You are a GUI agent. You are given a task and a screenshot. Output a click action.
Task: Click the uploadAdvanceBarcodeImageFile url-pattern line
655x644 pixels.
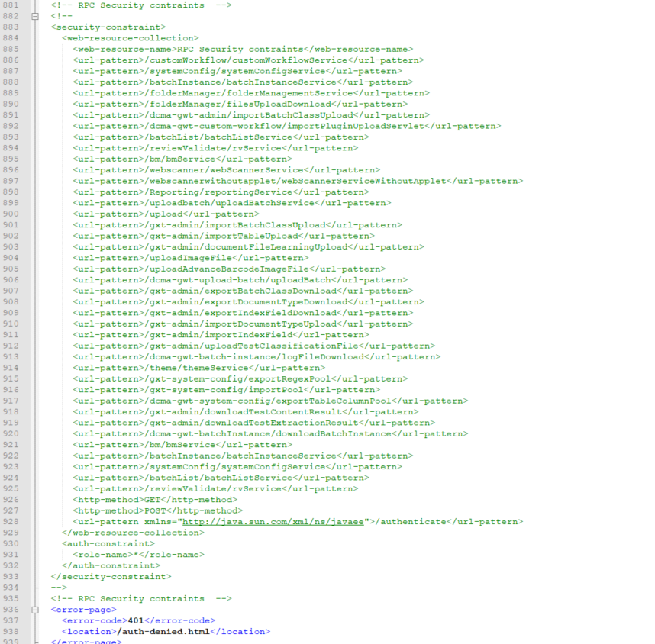pyautogui.click(x=229, y=269)
